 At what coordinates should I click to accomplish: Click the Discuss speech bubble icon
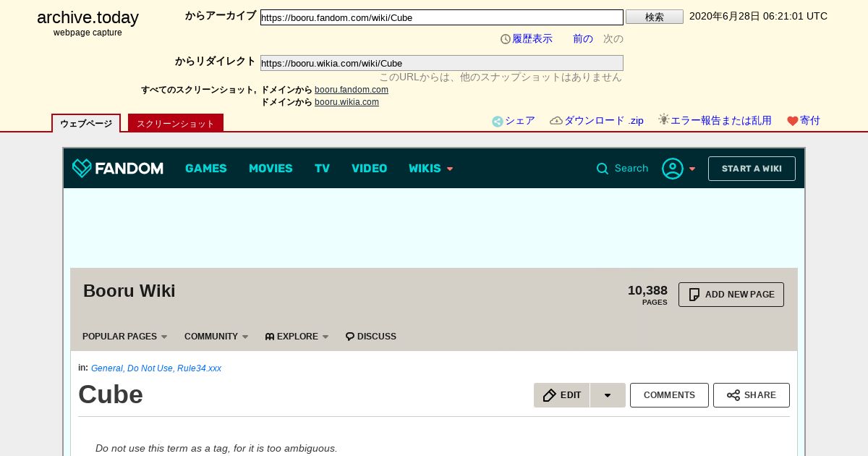[350, 337]
